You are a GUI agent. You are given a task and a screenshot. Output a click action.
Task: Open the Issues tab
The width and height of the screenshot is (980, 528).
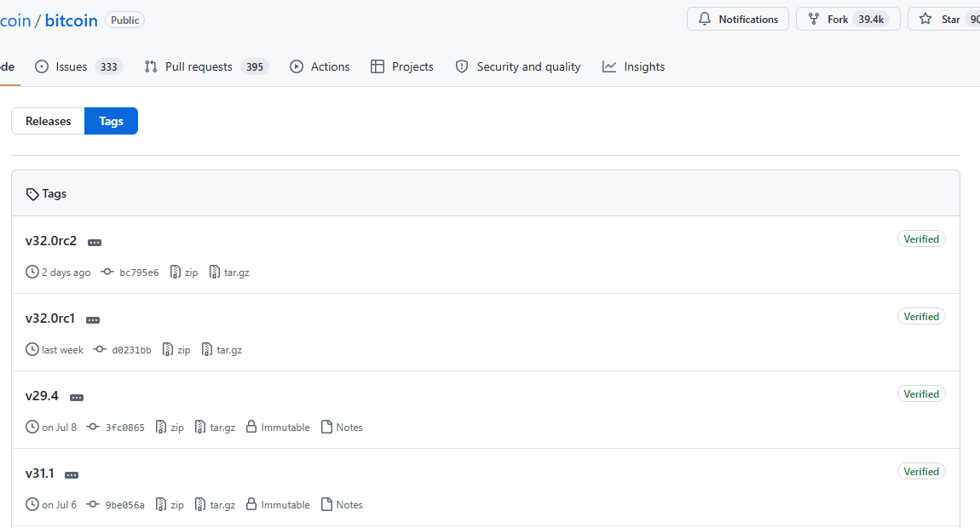[78, 67]
